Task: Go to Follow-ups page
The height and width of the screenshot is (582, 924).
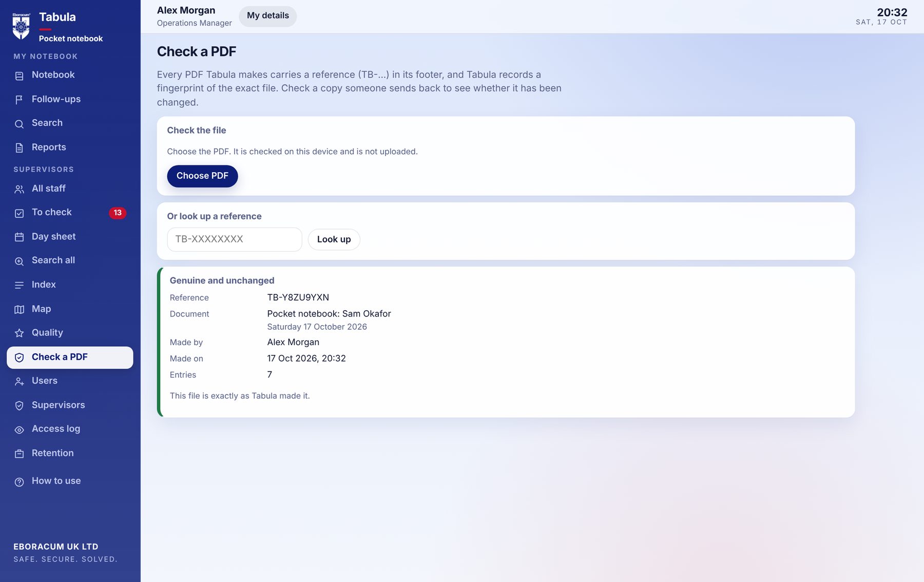Action: pos(70,99)
